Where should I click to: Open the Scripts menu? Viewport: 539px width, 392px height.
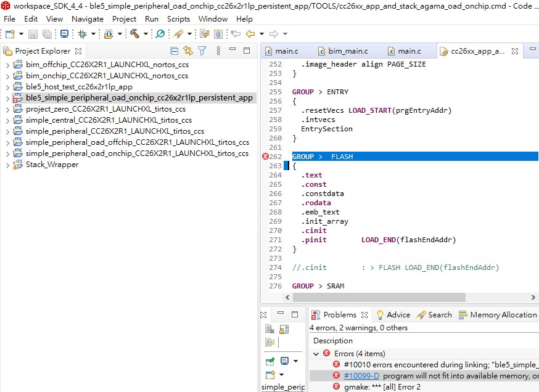[178, 19]
